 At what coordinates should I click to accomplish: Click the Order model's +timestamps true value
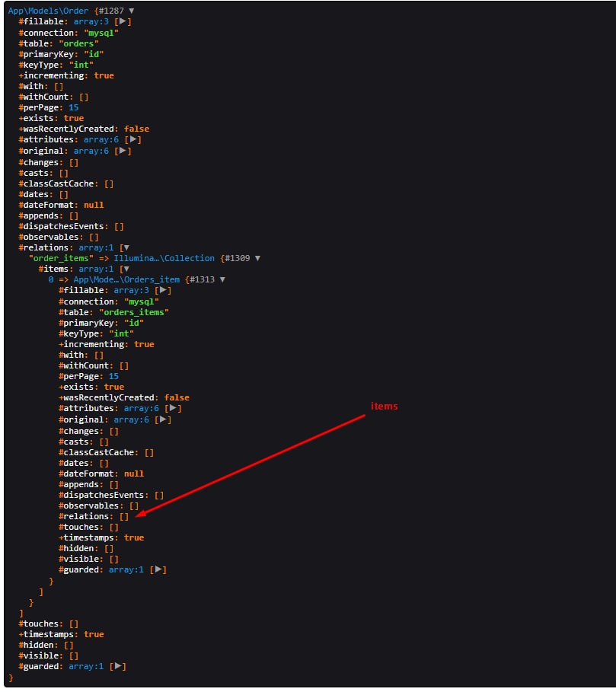coord(94,635)
